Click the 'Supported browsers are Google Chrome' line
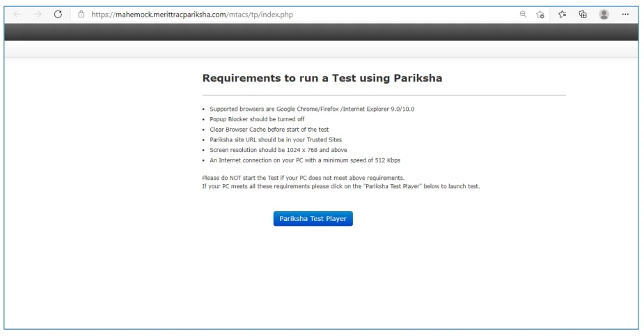 [312, 109]
